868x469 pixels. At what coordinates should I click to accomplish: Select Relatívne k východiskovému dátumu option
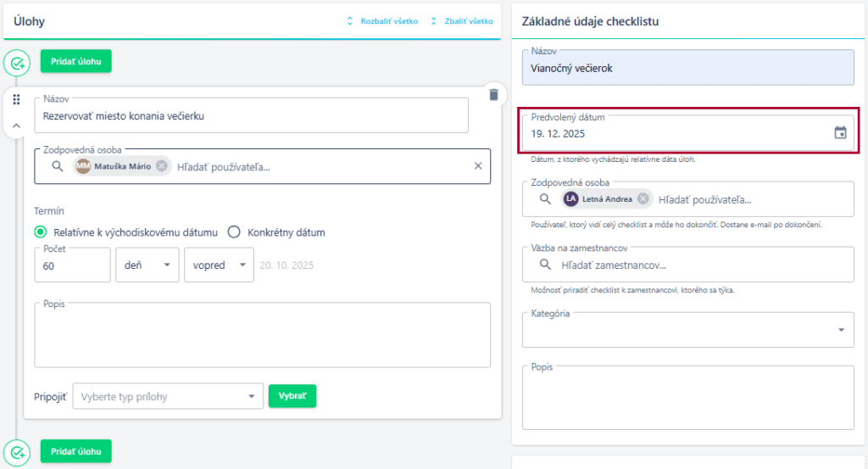(x=40, y=232)
